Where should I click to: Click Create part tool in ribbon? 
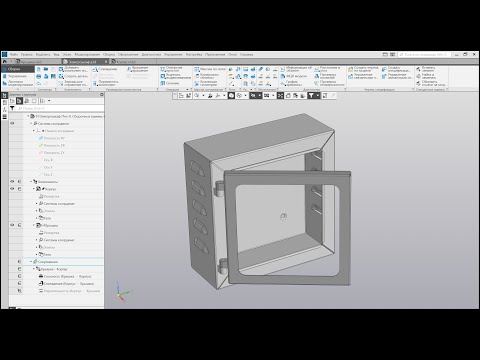tap(73, 76)
